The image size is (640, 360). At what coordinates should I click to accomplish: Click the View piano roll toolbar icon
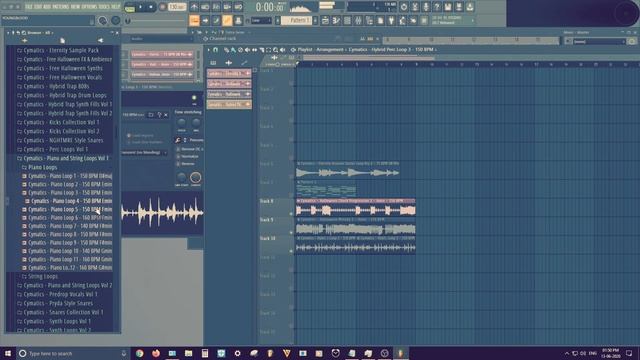click(x=336, y=20)
